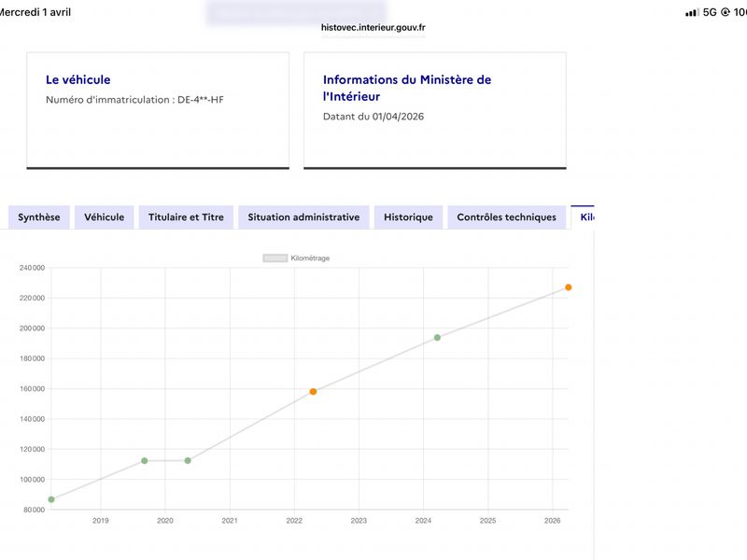Tap the Mercredi 1 avril date
Screen dimensions: 747x560
point(35,12)
